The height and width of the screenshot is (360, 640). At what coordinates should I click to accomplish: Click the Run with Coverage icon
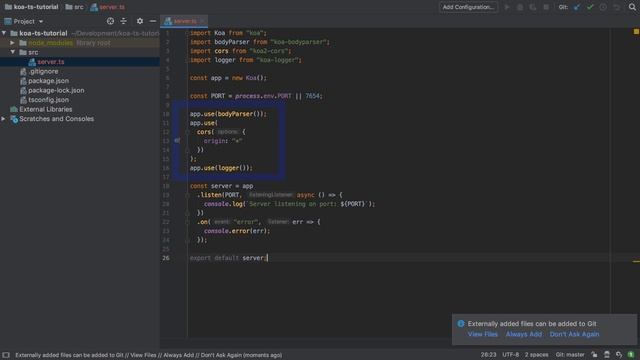point(533,7)
